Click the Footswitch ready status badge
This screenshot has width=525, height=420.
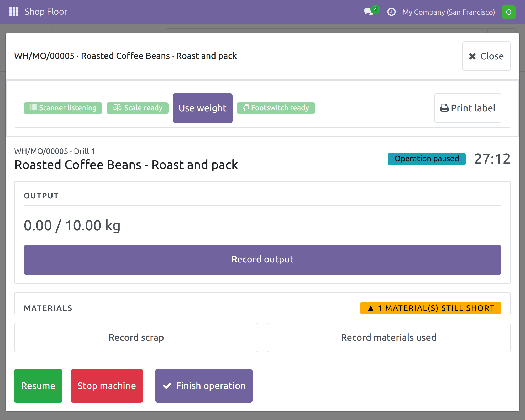pyautogui.click(x=276, y=108)
